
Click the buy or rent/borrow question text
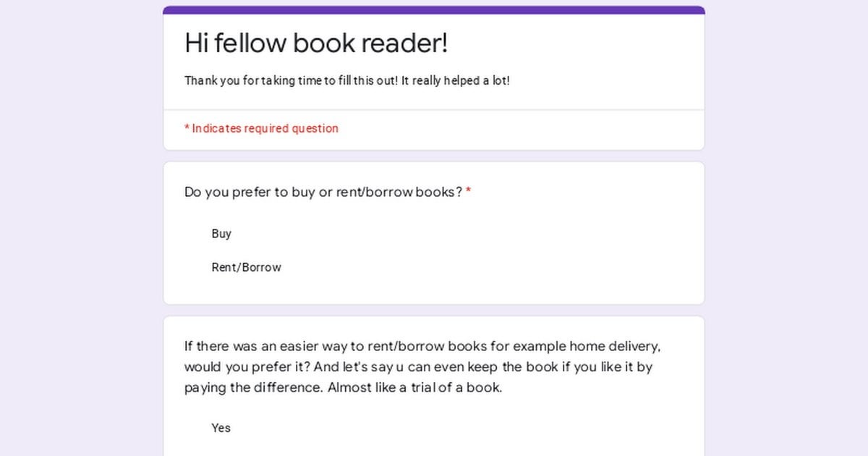[323, 192]
